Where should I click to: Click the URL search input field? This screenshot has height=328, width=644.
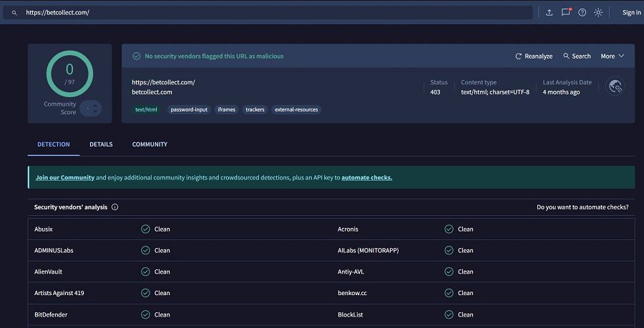pyautogui.click(x=268, y=13)
